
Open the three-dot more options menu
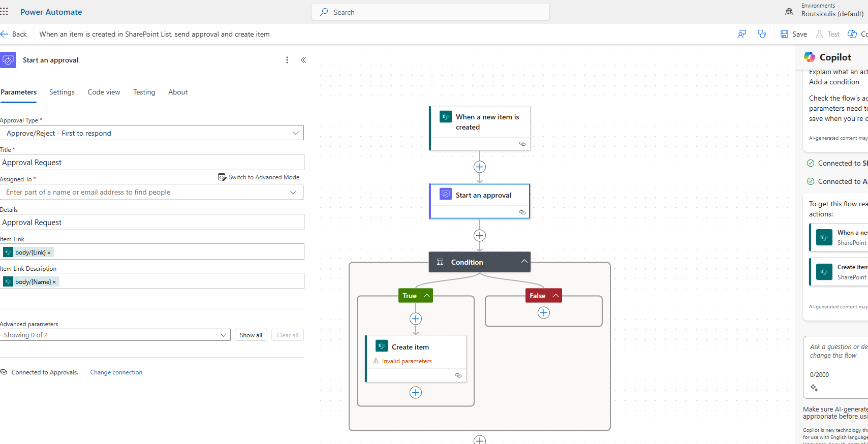tap(287, 60)
